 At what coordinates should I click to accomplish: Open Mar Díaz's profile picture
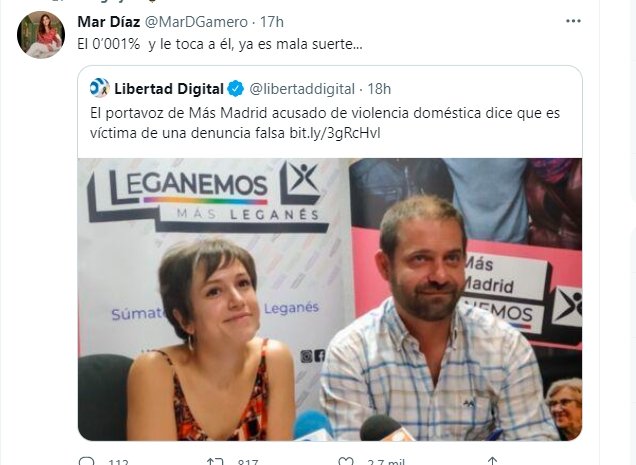(41, 35)
